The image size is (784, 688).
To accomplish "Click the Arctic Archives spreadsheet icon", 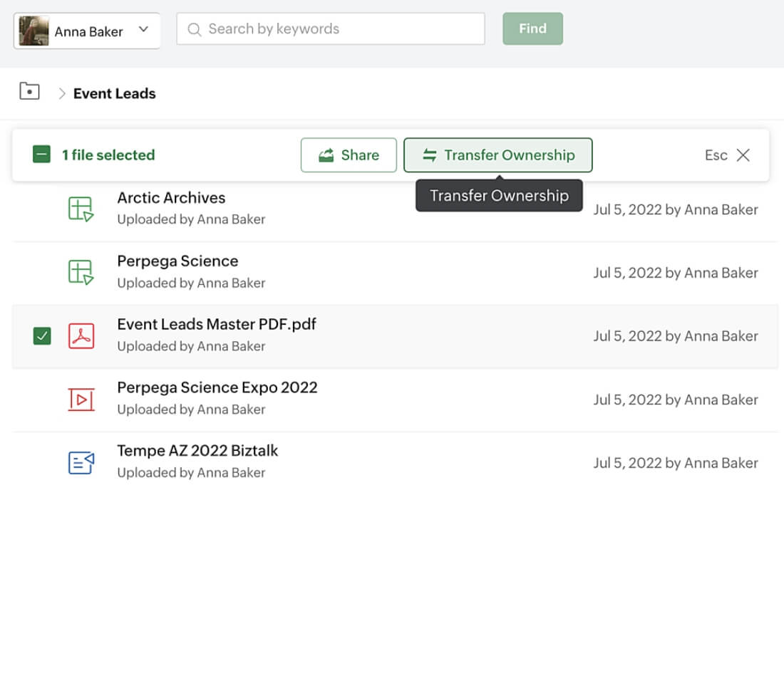I will (x=81, y=209).
